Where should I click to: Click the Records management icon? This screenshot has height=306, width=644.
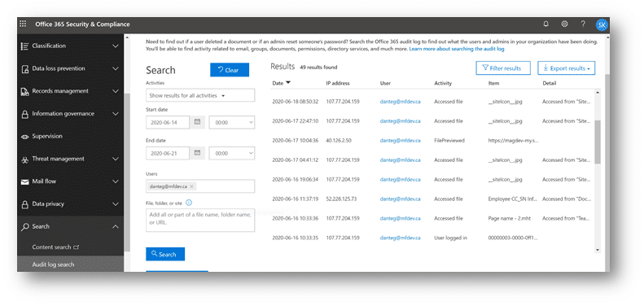click(24, 92)
